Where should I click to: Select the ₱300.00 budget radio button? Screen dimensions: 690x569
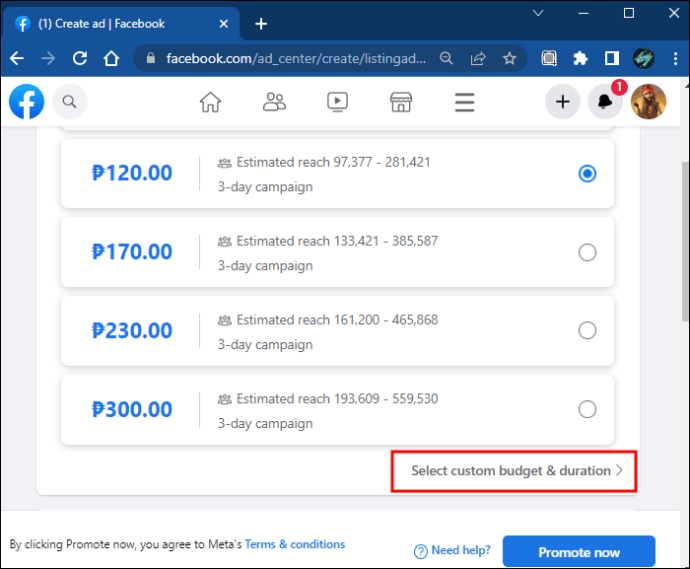point(587,409)
